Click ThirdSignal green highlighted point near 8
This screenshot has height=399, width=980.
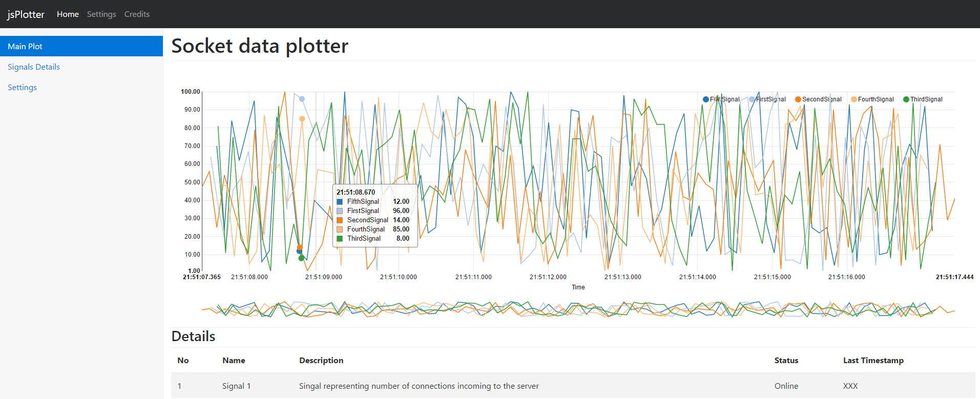[x=301, y=258]
